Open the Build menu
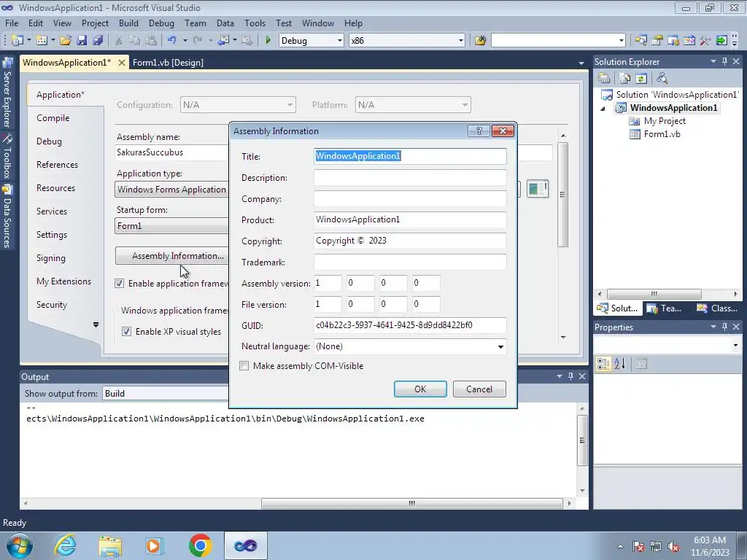The height and width of the screenshot is (560, 747). [x=128, y=23]
